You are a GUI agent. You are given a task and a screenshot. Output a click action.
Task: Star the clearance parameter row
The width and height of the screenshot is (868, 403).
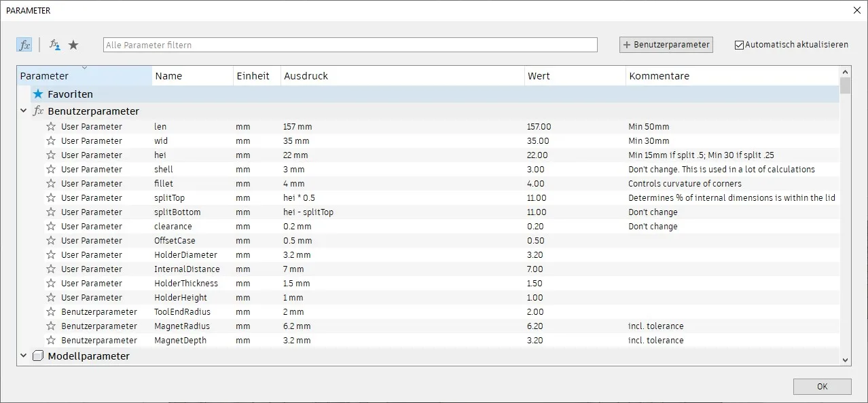point(51,227)
